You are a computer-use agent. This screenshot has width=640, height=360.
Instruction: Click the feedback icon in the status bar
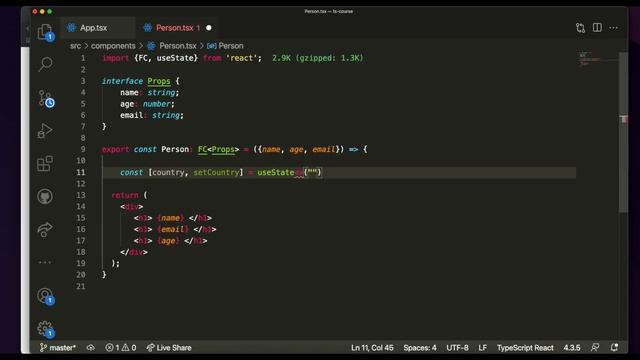pyautogui.click(x=595, y=348)
